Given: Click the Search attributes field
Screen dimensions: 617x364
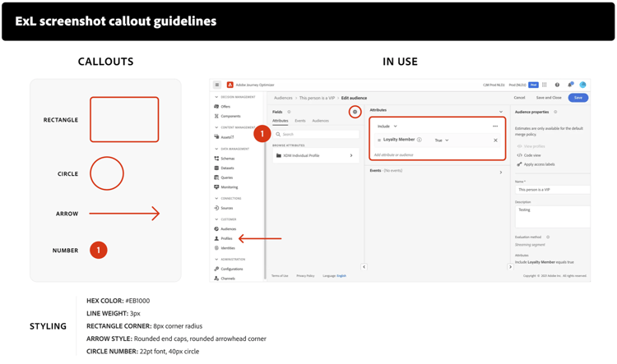Looking at the screenshot, I should point(316,135).
